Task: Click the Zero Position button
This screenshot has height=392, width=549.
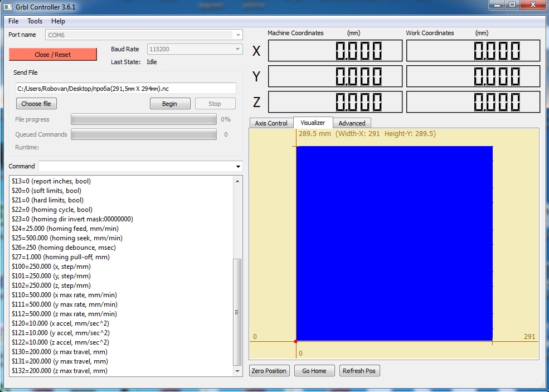Action: click(x=269, y=371)
